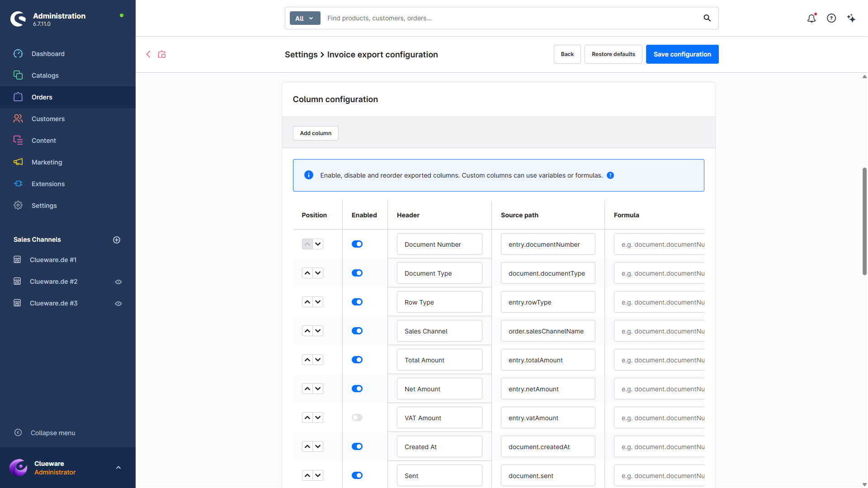868x488 pixels.
Task: Toggle visibility eye for Clueware.de #3
Action: point(118,304)
